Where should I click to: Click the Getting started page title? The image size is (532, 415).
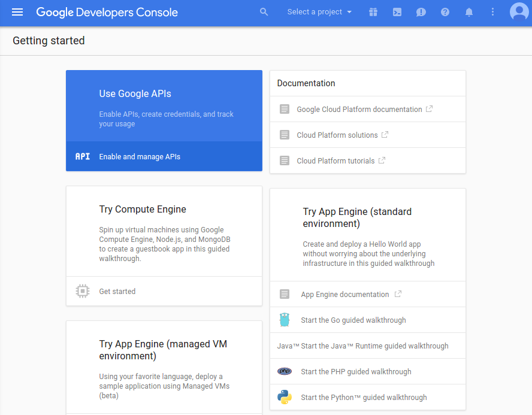pyautogui.click(x=49, y=41)
